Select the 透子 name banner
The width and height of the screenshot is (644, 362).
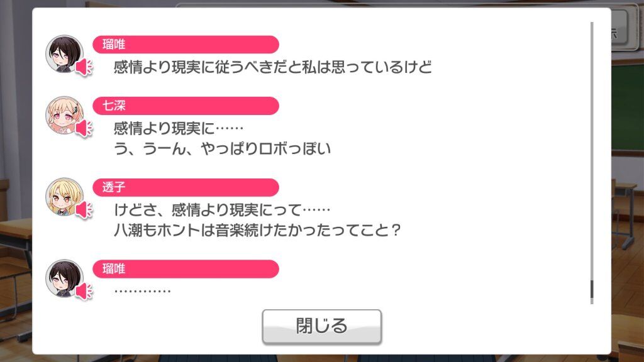tap(186, 187)
